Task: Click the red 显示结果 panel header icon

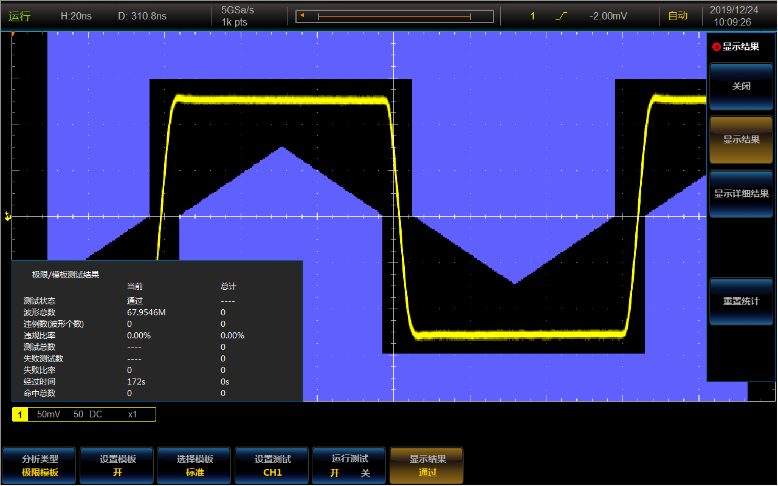Action: pos(716,47)
